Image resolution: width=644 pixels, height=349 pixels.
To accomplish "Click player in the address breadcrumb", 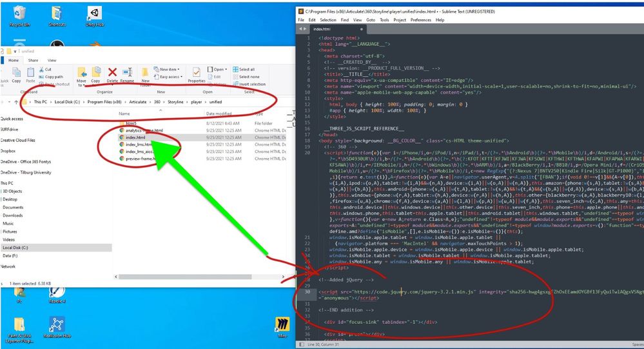I will coord(197,102).
